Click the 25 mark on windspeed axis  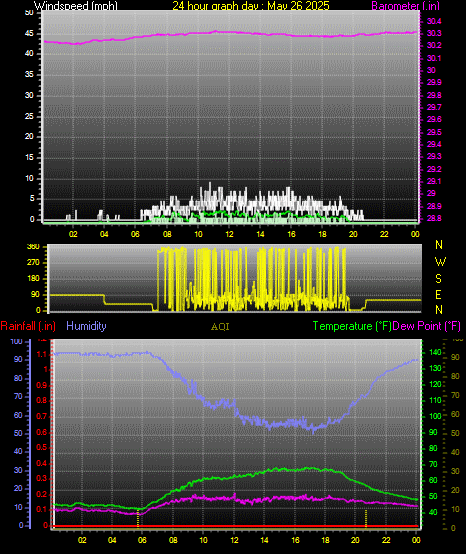[29, 116]
